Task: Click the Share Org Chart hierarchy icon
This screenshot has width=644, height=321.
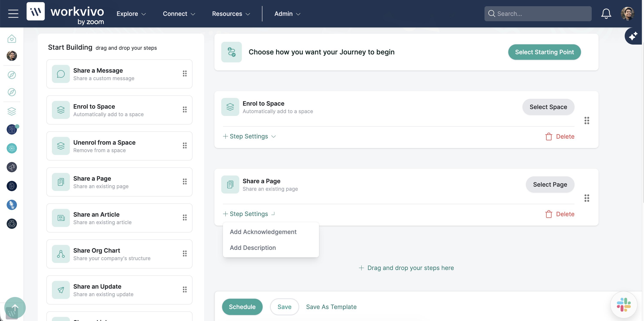Action: pos(61,254)
